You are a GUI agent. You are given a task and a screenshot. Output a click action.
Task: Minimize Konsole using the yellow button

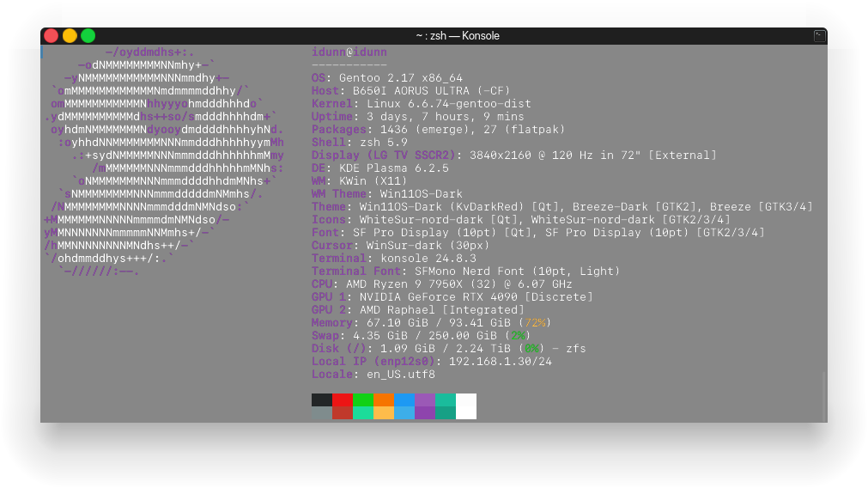[70, 36]
